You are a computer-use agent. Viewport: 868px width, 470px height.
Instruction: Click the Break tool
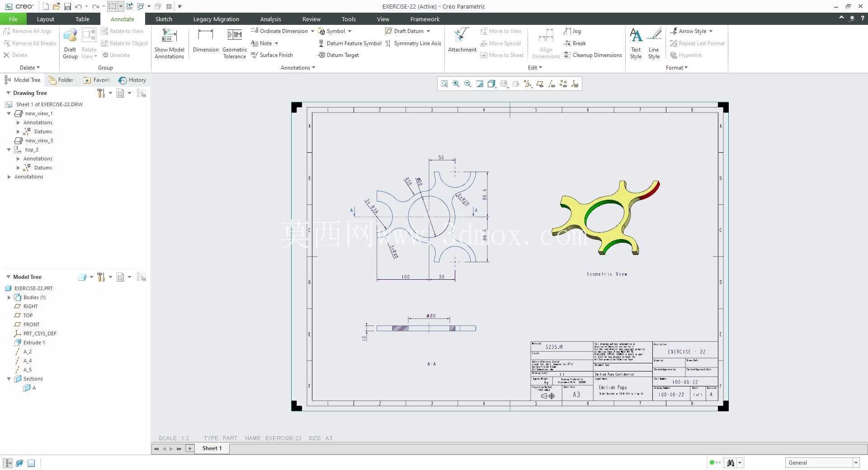click(x=575, y=43)
